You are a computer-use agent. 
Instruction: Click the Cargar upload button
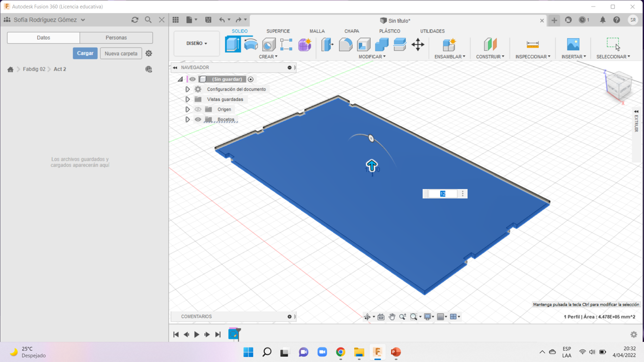click(x=85, y=53)
